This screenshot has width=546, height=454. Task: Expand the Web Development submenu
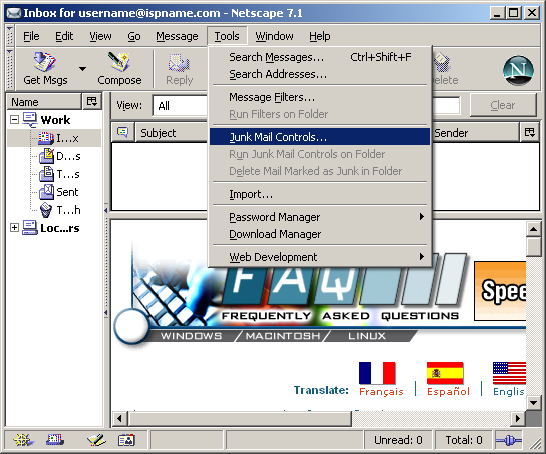pyautogui.click(x=320, y=257)
